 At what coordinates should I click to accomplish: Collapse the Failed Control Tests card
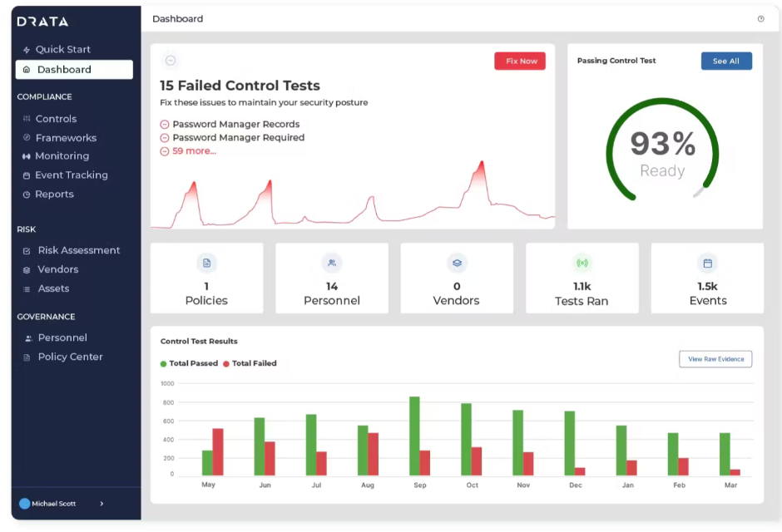(x=170, y=60)
